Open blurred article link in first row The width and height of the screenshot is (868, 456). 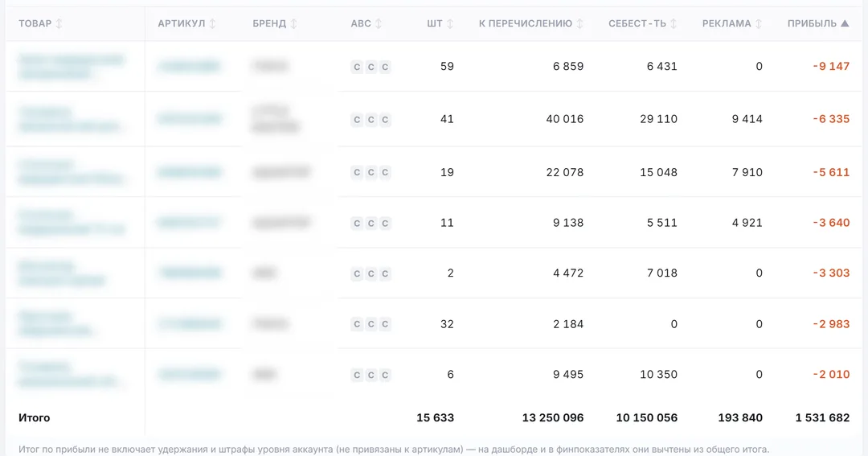tap(190, 67)
